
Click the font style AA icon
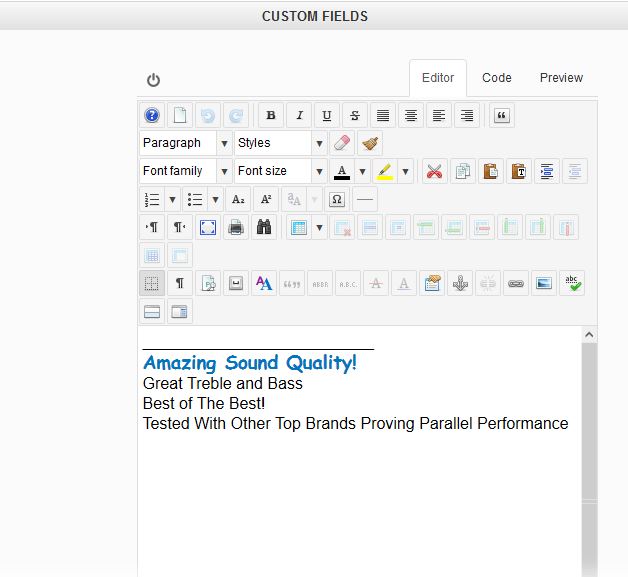coord(264,283)
